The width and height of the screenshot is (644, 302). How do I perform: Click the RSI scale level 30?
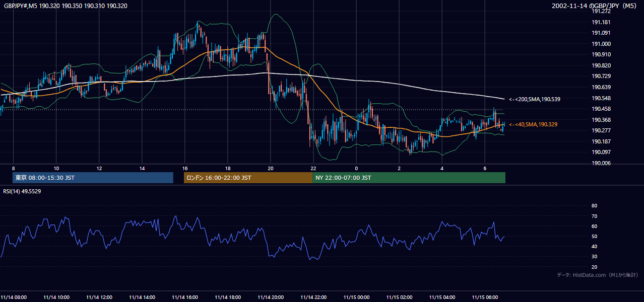tap(594, 257)
